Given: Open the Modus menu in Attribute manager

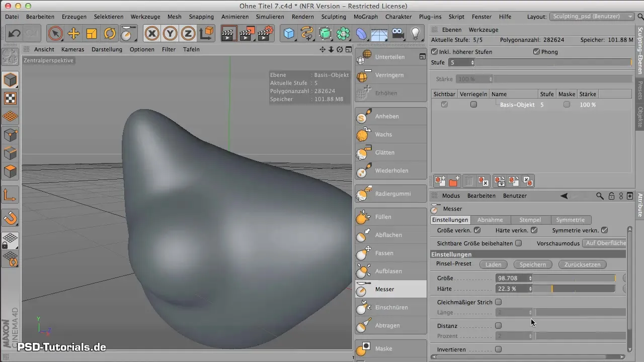Looking at the screenshot, I should (x=451, y=196).
